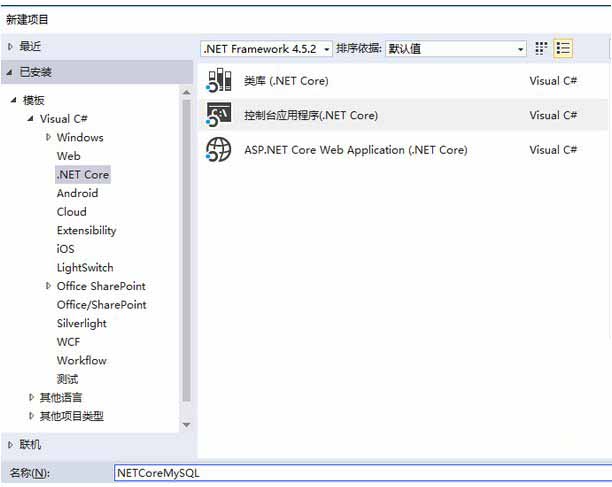The height and width of the screenshot is (487, 612).
Task: Click the ASP.NET Core Web Application globe icon
Action: tap(218, 150)
